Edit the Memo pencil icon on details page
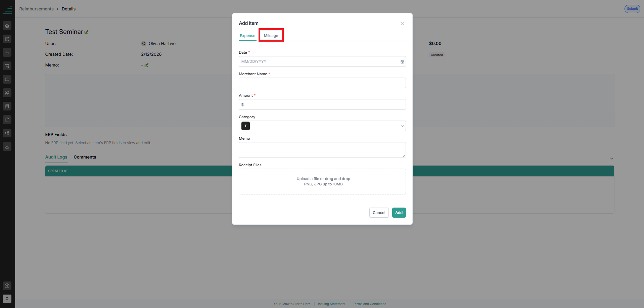This screenshot has height=308, width=644. 146,65
